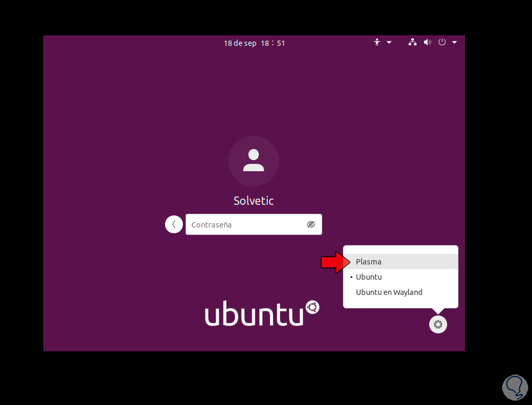532x405 pixels.
Task: Select the Ubuntu session
Action: [x=401, y=277]
